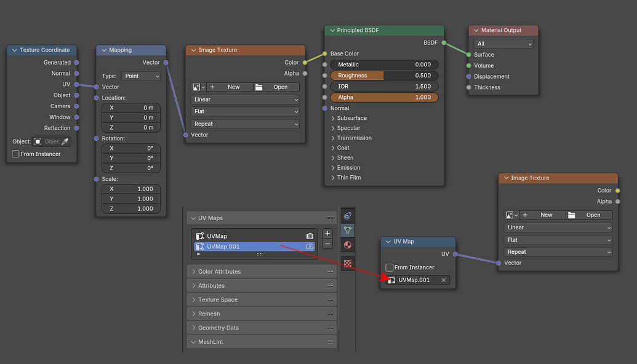Image resolution: width=637 pixels, height=364 pixels.
Task: Open image browse icon in first Image Texture
Action: [x=198, y=87]
